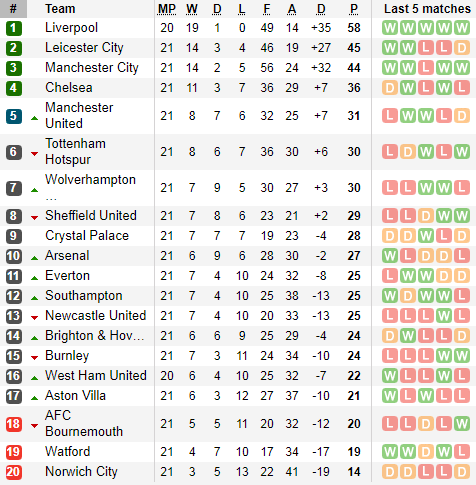Click the red down arrow beside Burnley

point(34,358)
